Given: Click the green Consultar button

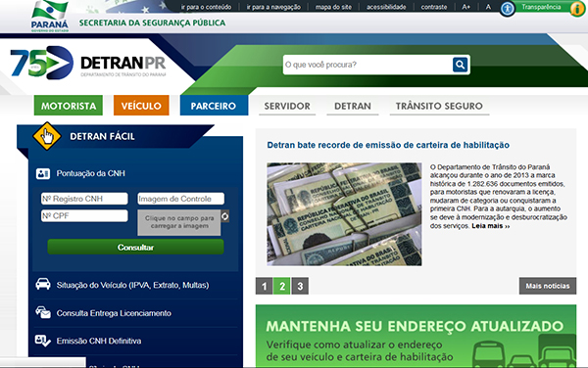Looking at the screenshot, I should [136, 247].
